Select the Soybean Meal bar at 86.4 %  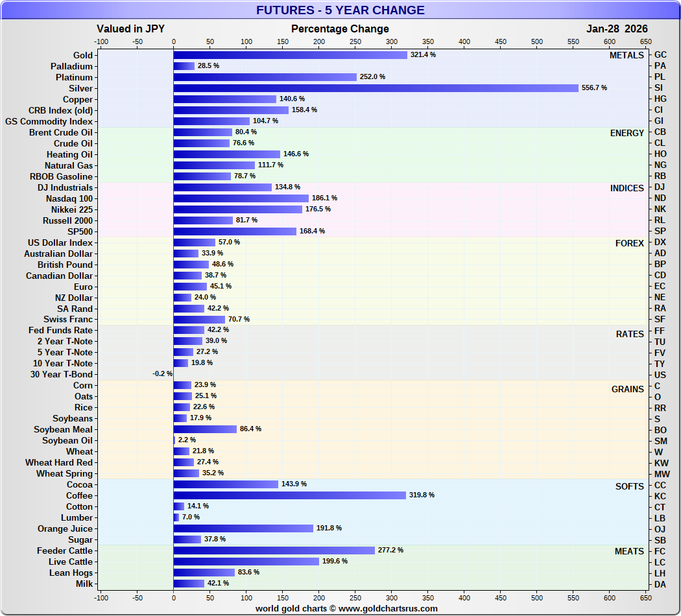tap(205, 429)
